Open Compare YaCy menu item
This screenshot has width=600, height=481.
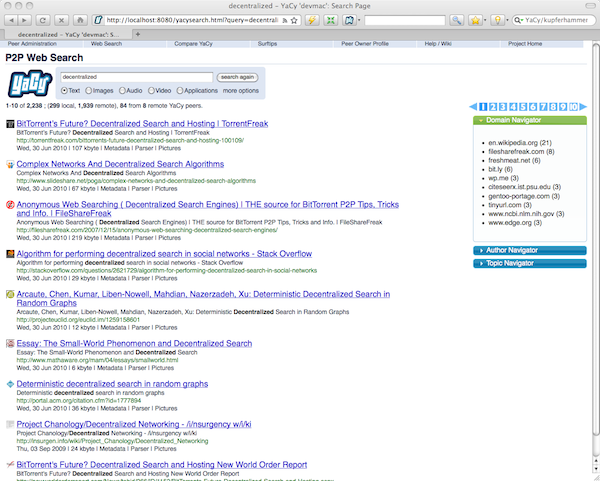tap(193, 44)
